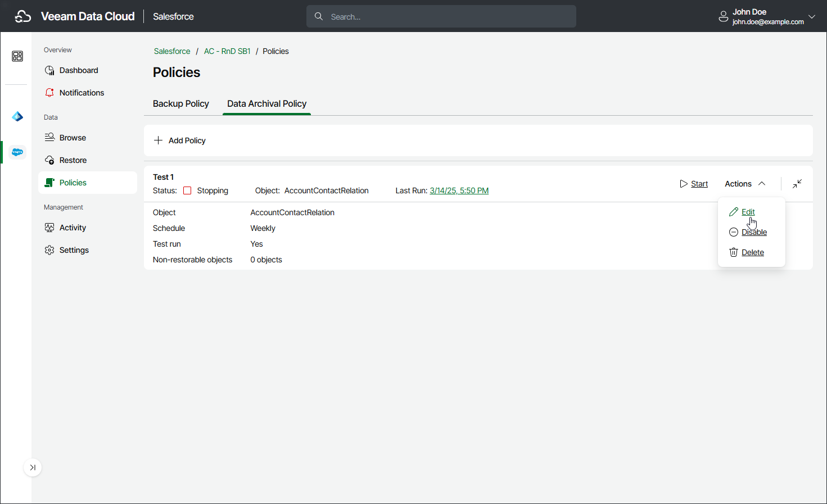The image size is (827, 504).
Task: Expand the sidebar with the arrow button
Action: tap(33, 467)
